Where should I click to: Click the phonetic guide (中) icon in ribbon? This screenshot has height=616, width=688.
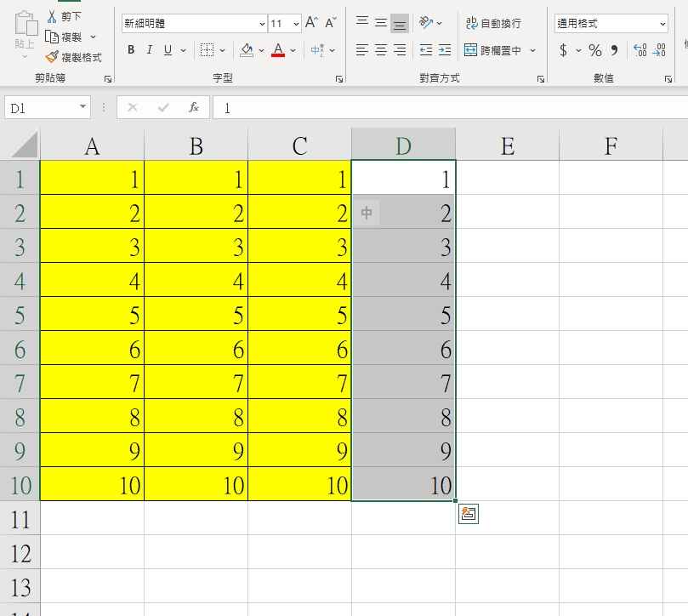[x=317, y=50]
